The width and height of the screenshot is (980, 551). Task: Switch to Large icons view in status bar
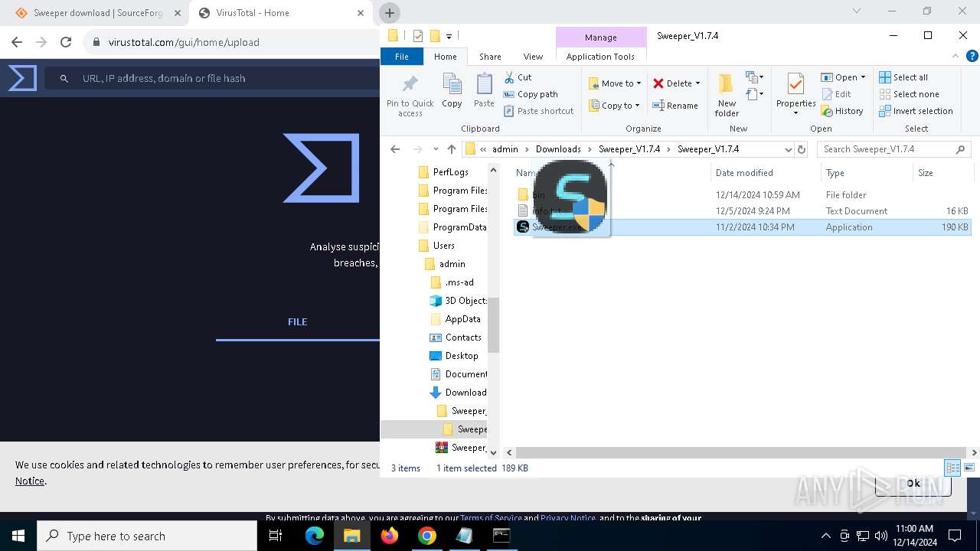click(969, 468)
